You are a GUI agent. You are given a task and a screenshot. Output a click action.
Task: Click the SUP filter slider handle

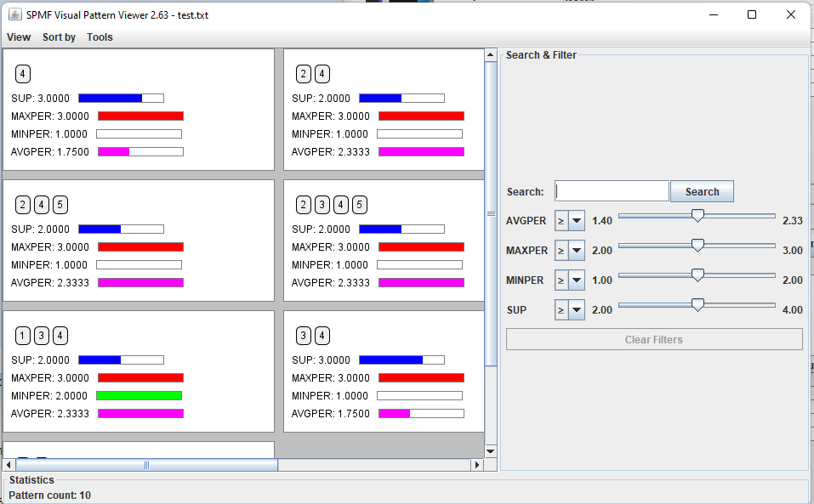[x=697, y=305]
